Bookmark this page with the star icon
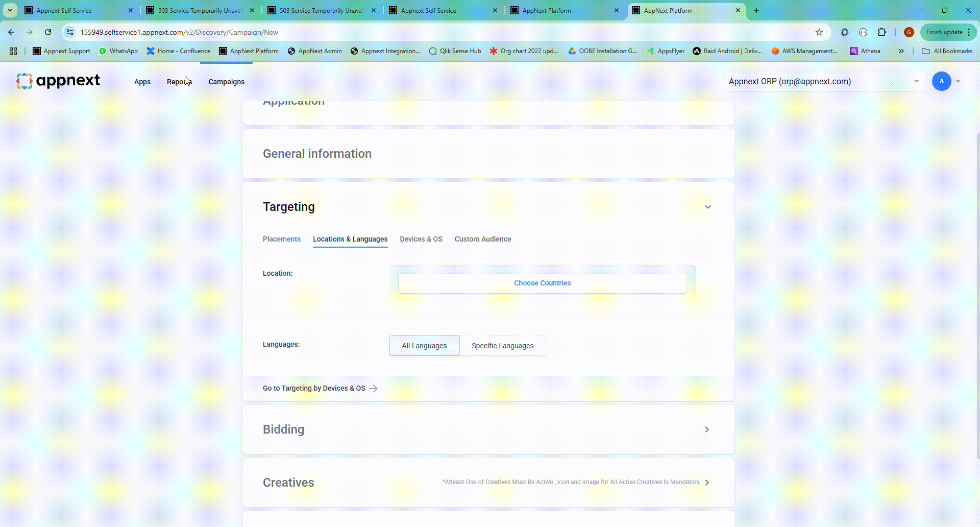This screenshot has height=527, width=980. pos(819,32)
